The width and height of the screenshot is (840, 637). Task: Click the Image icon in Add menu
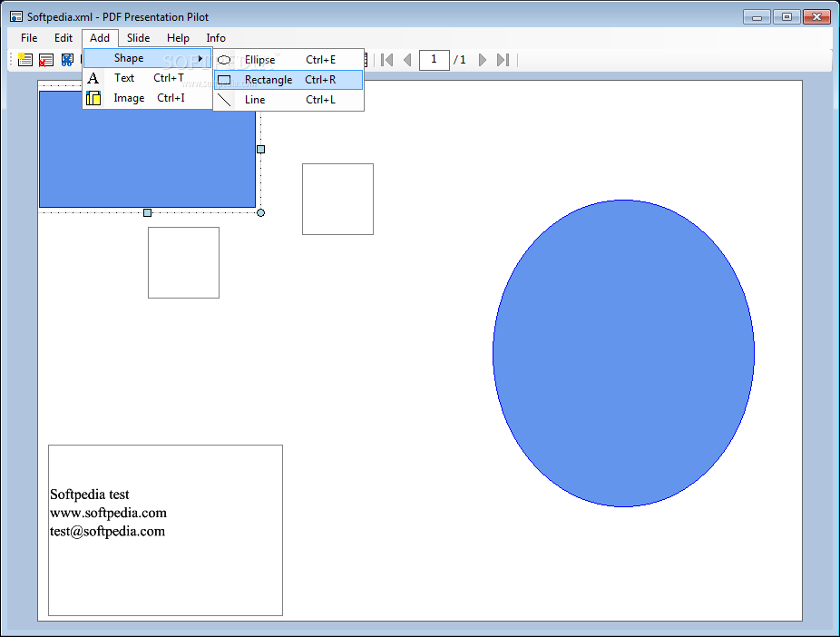pyautogui.click(x=93, y=98)
